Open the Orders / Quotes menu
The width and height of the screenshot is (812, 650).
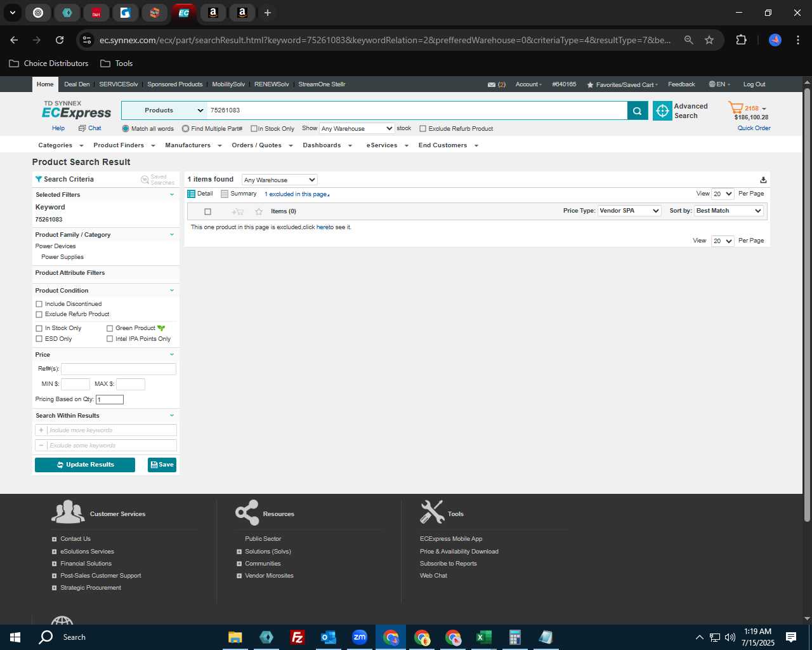tap(262, 145)
